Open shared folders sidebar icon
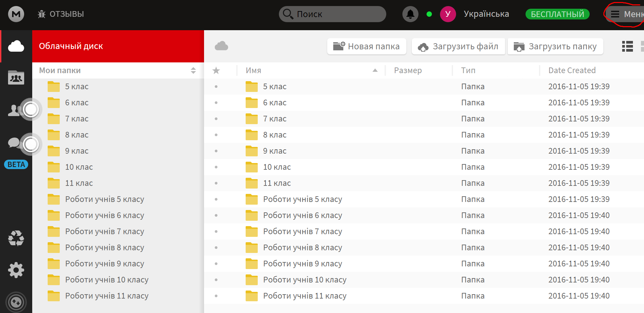This screenshot has height=313, width=644. click(x=16, y=78)
